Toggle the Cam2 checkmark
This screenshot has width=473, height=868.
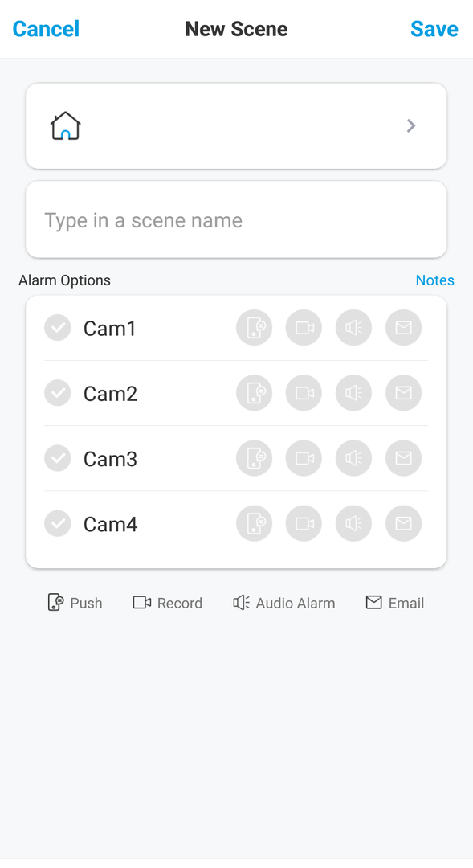pos(58,393)
